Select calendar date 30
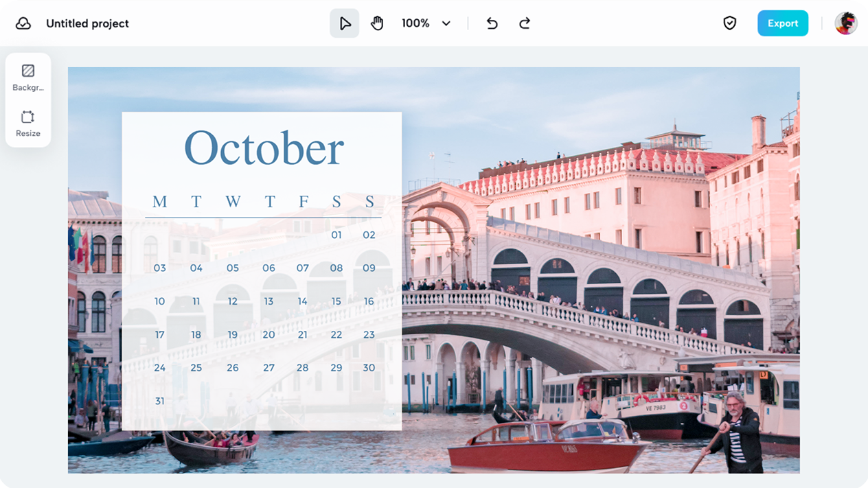The height and width of the screenshot is (488, 868). point(369,368)
